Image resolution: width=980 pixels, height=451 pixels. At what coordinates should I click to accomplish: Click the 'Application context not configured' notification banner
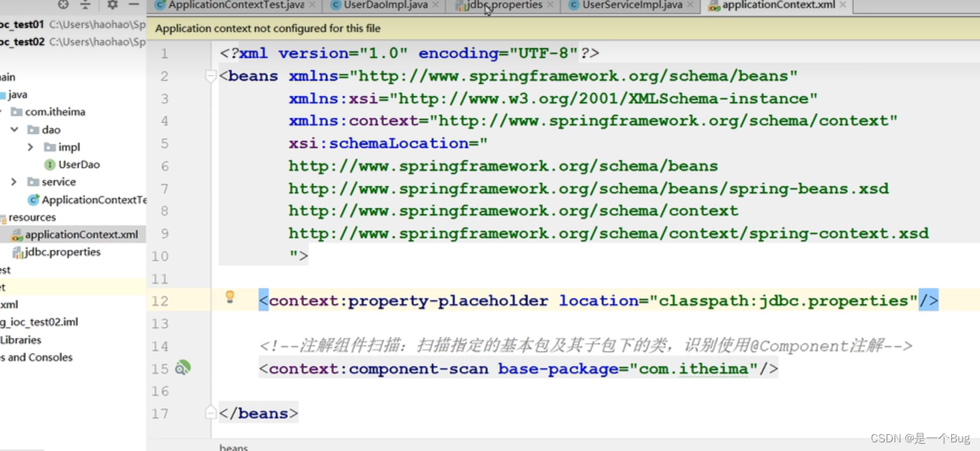(x=563, y=29)
